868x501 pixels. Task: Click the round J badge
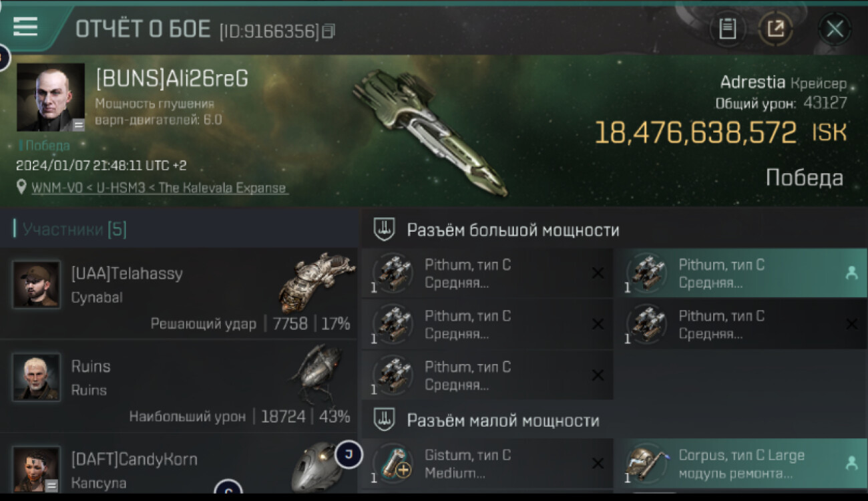coord(349,455)
